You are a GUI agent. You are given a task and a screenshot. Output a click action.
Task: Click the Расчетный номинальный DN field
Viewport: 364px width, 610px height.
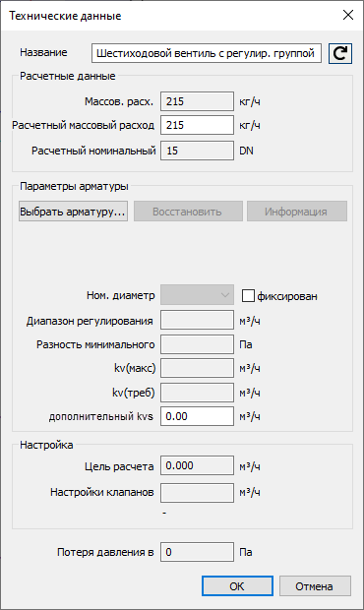pos(197,151)
